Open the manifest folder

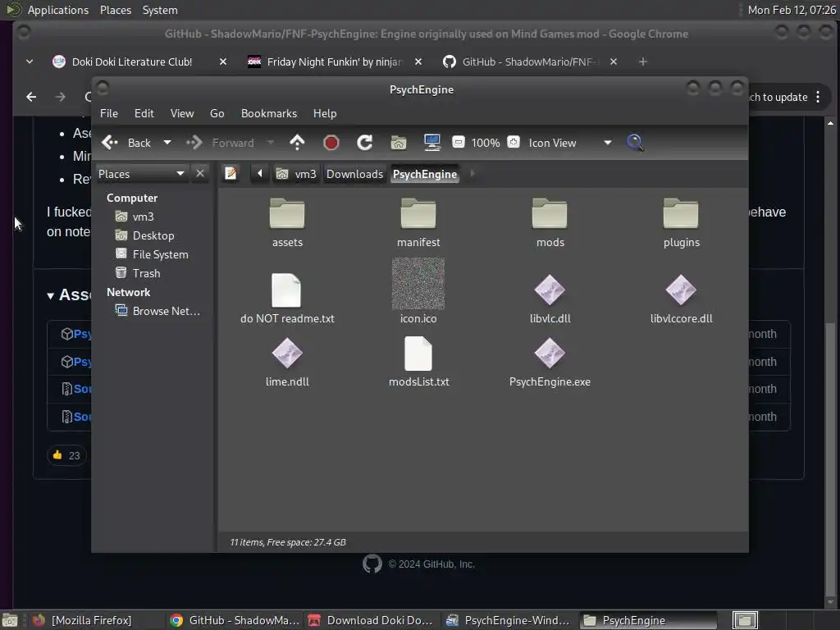click(418, 222)
